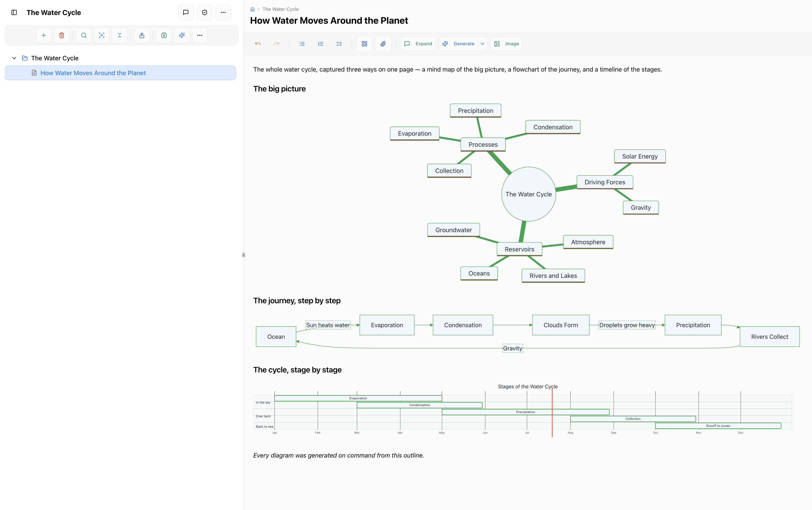Select the Processes mind map node
The image size is (812, 510).
coord(483,144)
